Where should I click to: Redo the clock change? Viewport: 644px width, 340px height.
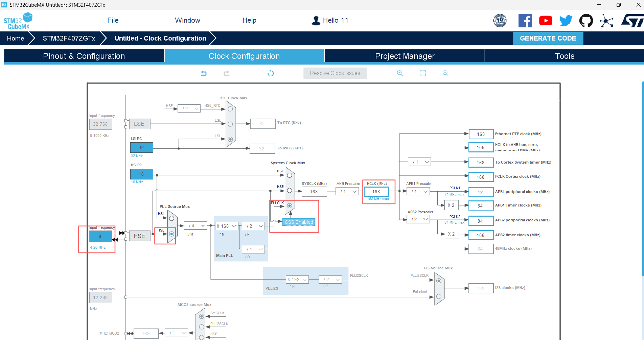(226, 73)
